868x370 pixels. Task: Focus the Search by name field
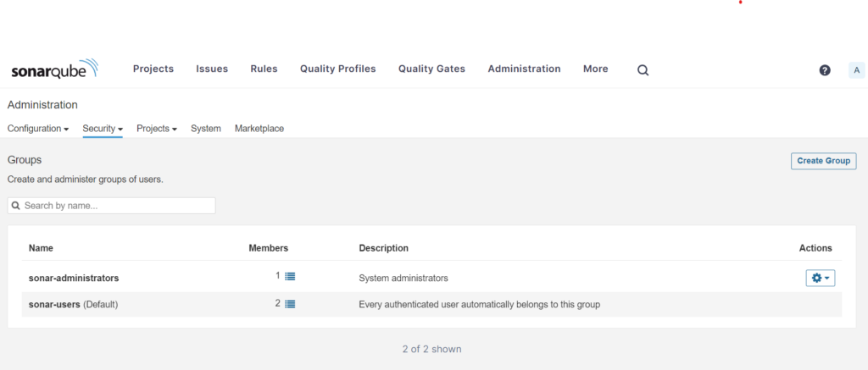coord(112,206)
